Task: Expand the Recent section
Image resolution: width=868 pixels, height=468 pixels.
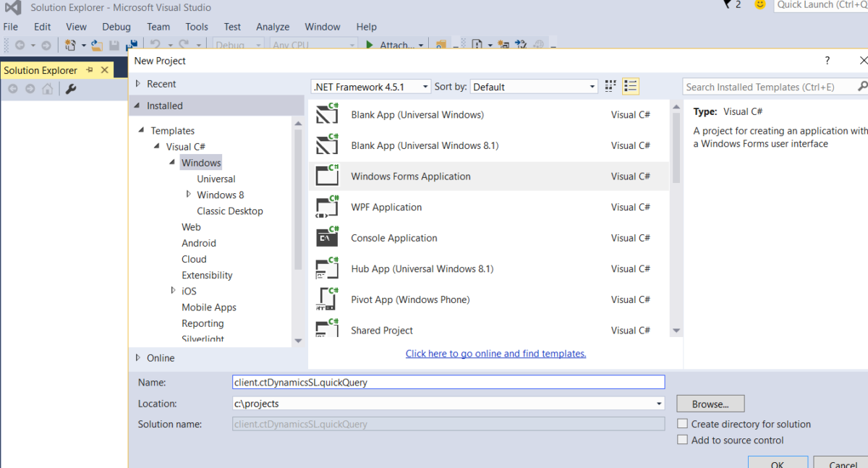Action: coord(138,84)
